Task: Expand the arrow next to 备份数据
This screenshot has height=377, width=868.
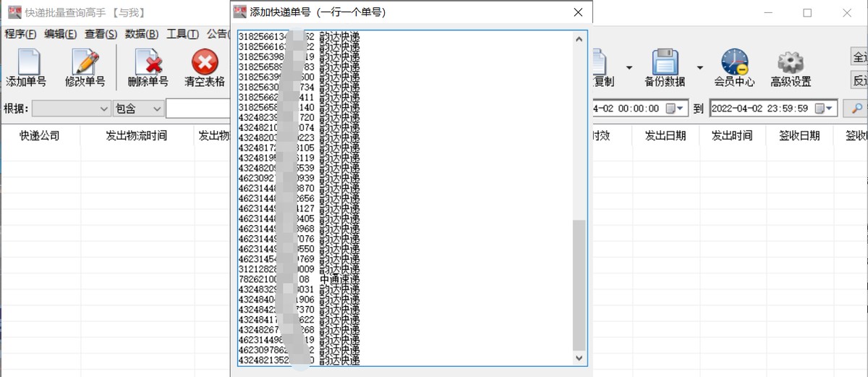Action: (x=700, y=68)
